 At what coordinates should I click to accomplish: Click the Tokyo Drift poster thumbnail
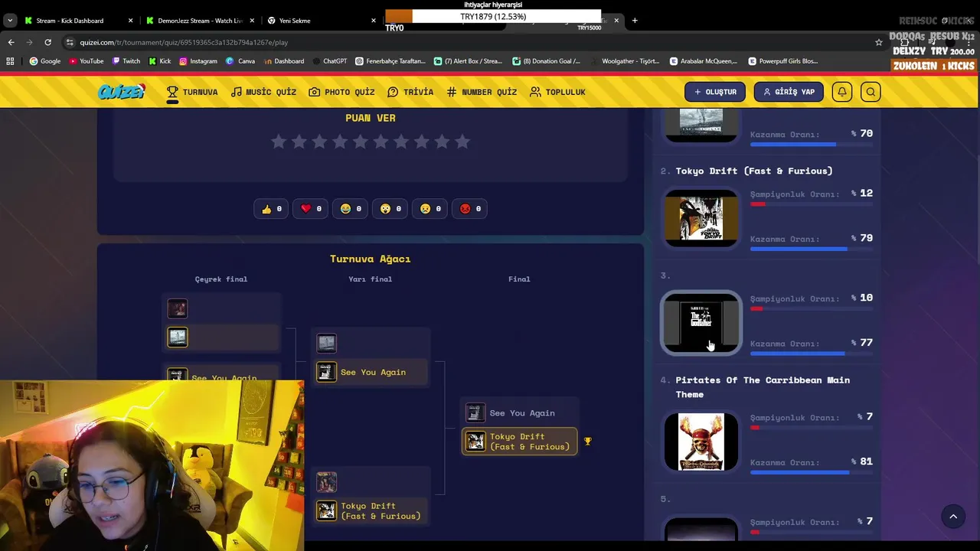(x=701, y=218)
